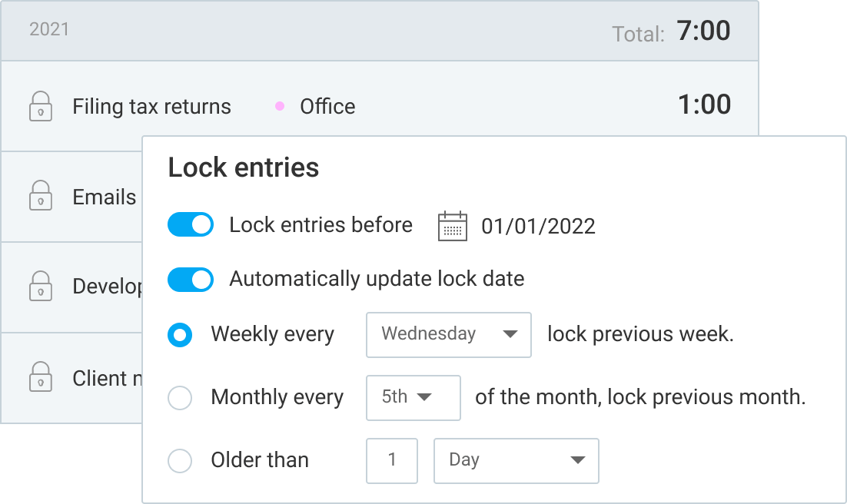Open the calendar date picker icon
The height and width of the screenshot is (504, 847).
pos(453,225)
